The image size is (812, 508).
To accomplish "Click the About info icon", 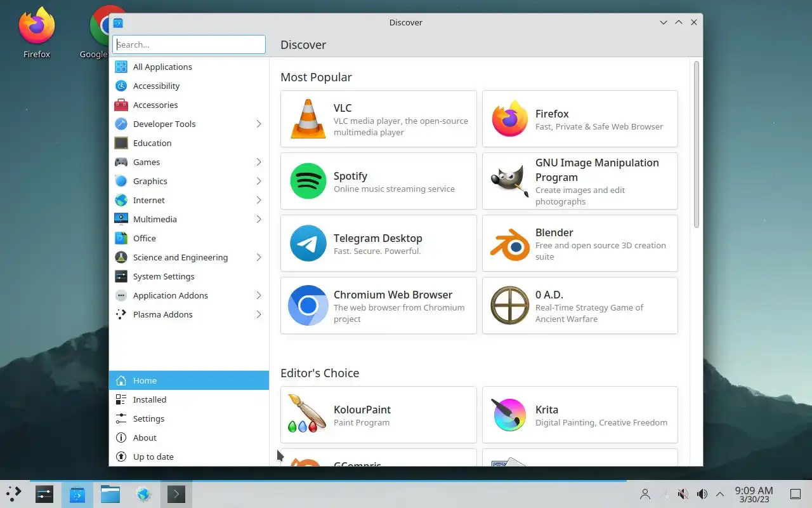I will 121,438.
